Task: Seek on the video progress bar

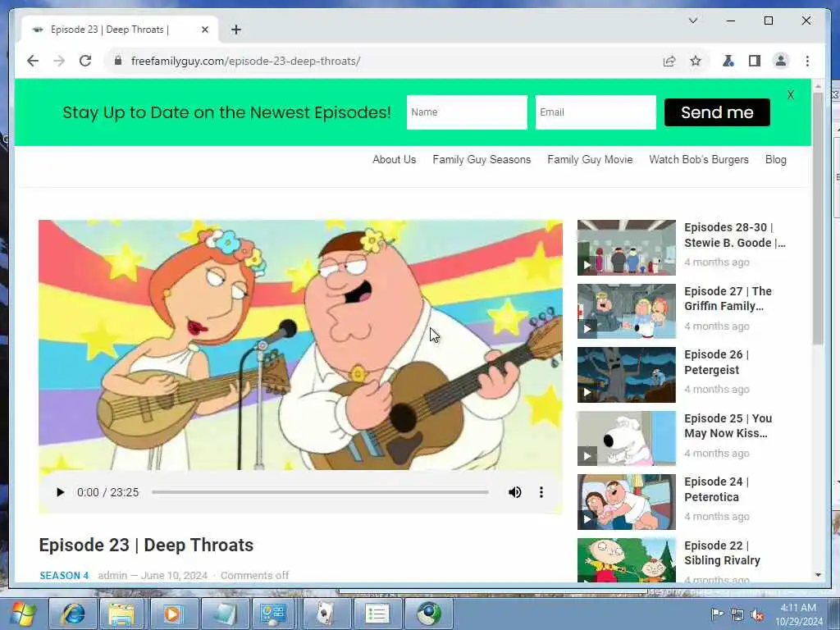Action: click(321, 492)
